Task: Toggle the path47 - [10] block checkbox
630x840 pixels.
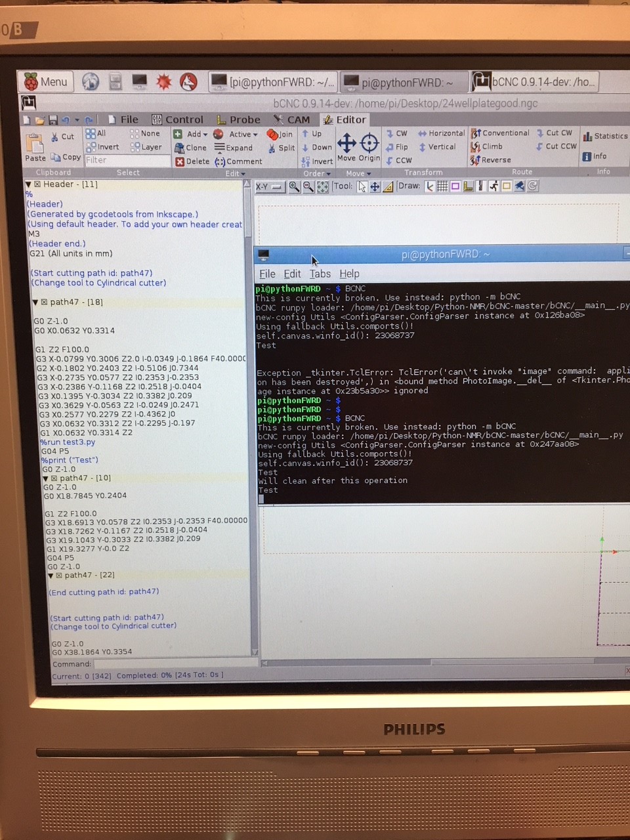Action: (x=55, y=478)
